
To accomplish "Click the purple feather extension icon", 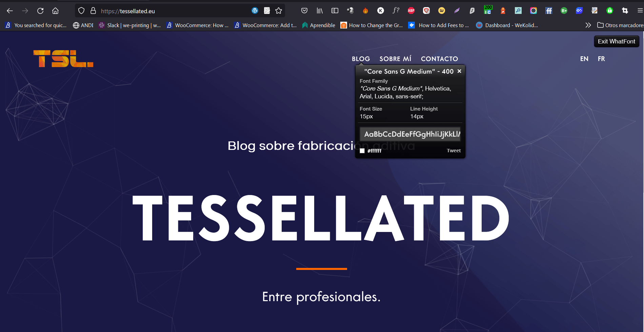I will [457, 11].
